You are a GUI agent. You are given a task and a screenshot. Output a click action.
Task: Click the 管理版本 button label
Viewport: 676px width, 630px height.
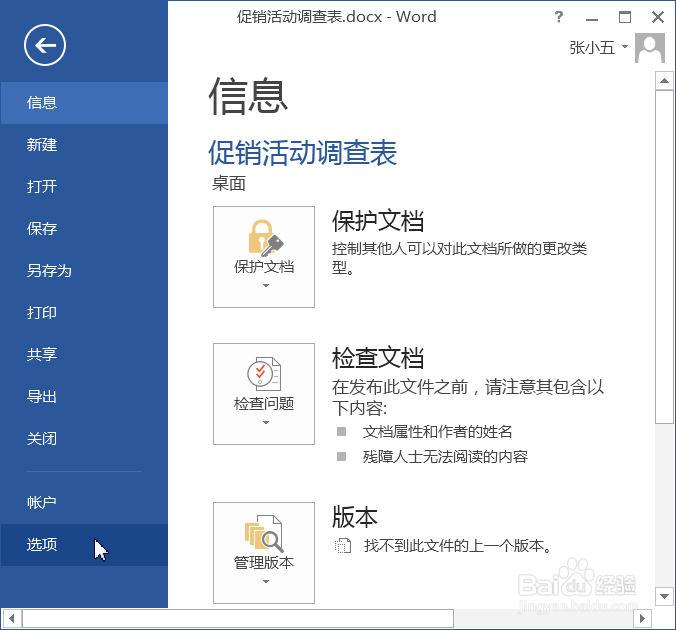tap(264, 563)
